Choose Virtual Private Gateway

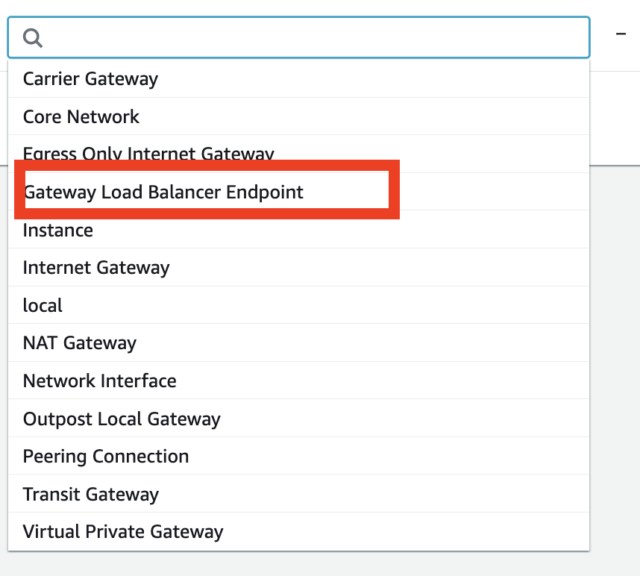point(299,532)
